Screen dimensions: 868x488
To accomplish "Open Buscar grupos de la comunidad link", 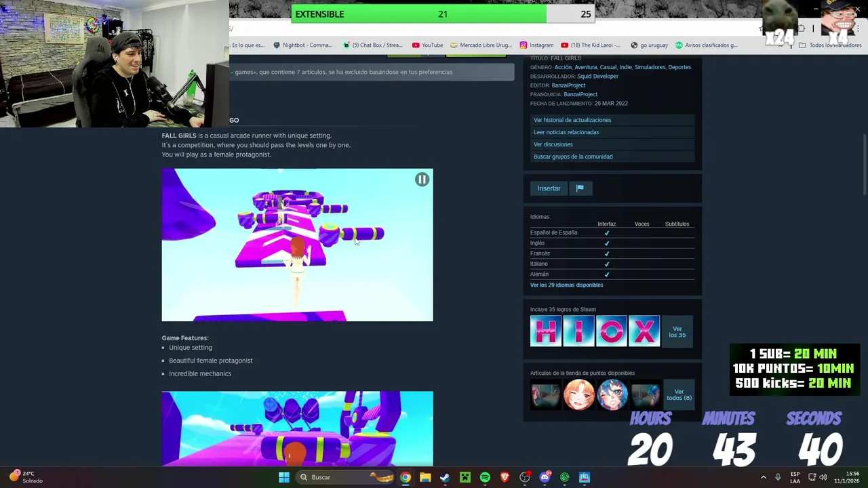I will point(573,157).
